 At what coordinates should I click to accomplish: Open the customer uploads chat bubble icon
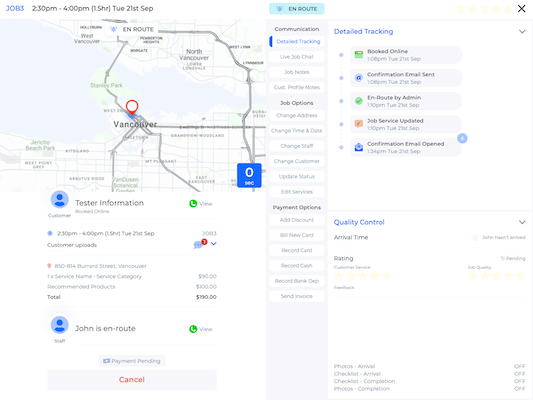coord(198,245)
